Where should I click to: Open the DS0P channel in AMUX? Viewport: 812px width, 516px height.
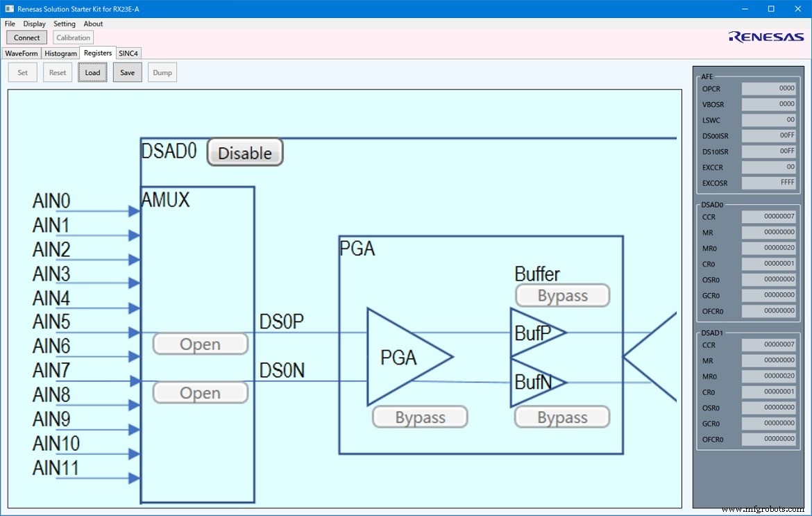pyautogui.click(x=200, y=343)
